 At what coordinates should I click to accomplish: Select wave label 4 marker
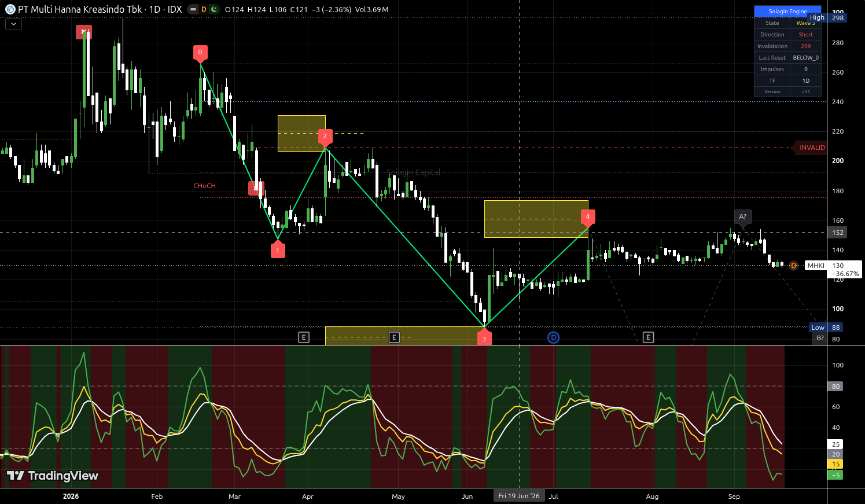(588, 217)
